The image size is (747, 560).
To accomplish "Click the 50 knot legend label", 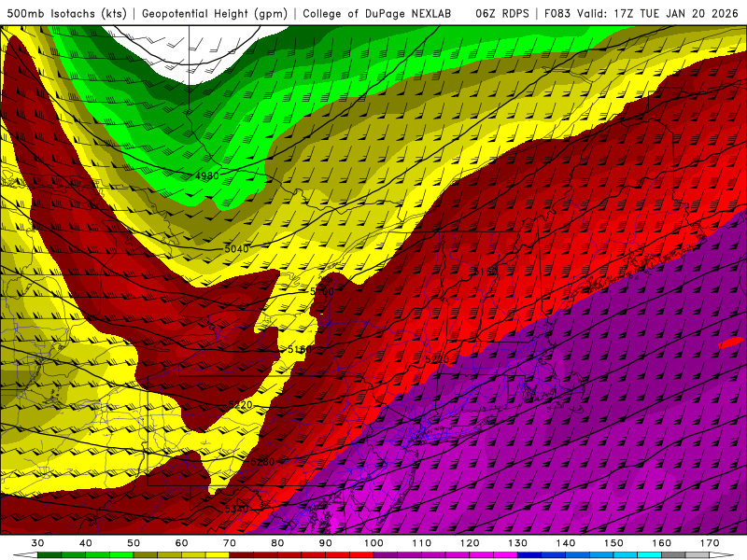I will tap(134, 543).
